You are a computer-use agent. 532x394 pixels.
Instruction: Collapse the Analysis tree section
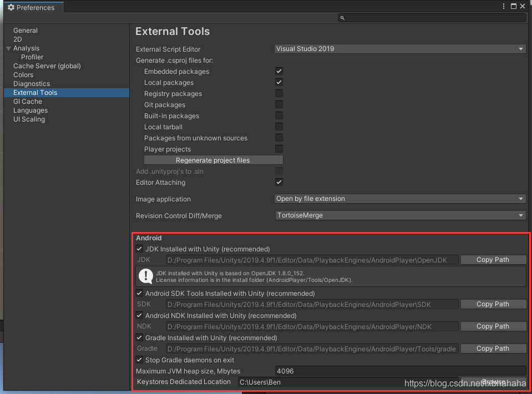tap(9, 48)
